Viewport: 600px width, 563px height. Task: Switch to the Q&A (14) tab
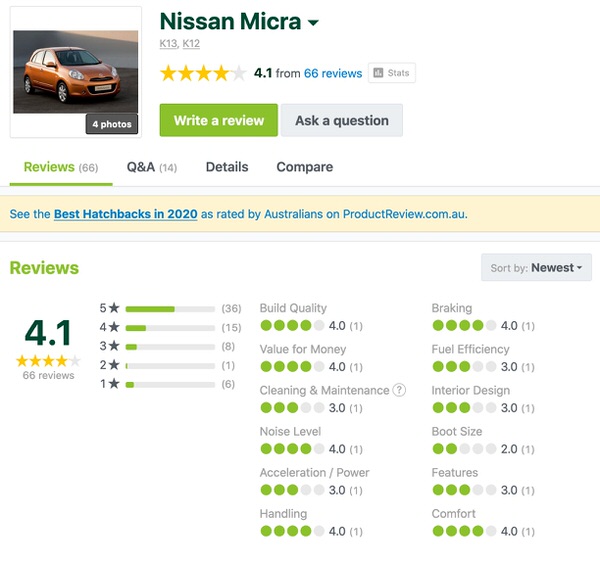pos(152,167)
